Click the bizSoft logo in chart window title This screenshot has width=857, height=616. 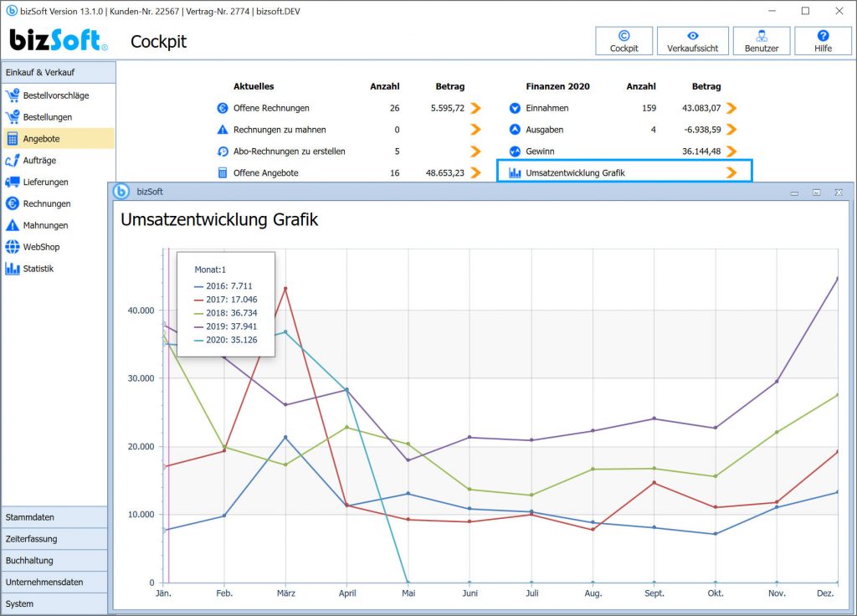point(121,192)
